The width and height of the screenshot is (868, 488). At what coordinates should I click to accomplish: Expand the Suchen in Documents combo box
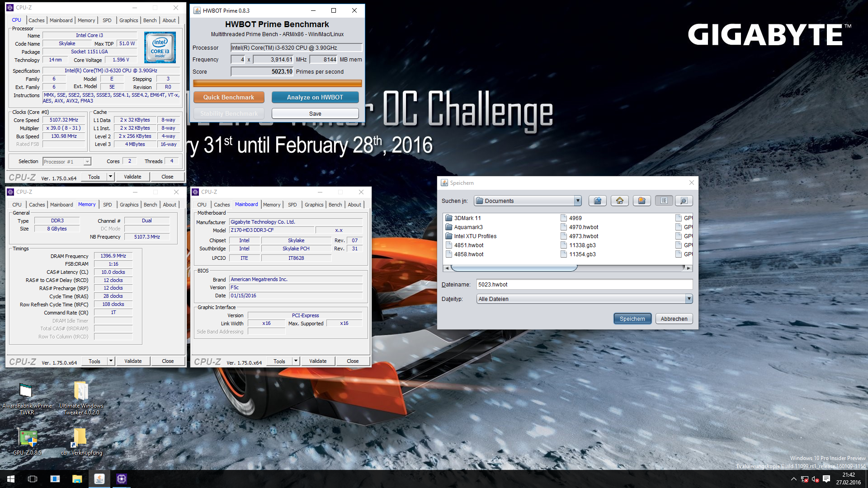[578, 201]
